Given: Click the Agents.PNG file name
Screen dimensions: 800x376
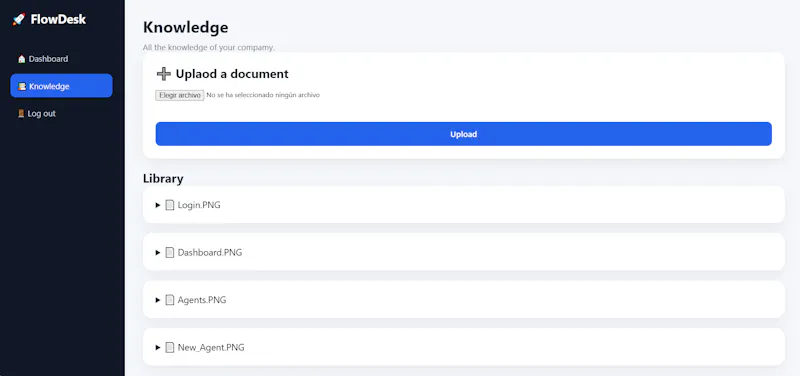Looking at the screenshot, I should 202,300.
